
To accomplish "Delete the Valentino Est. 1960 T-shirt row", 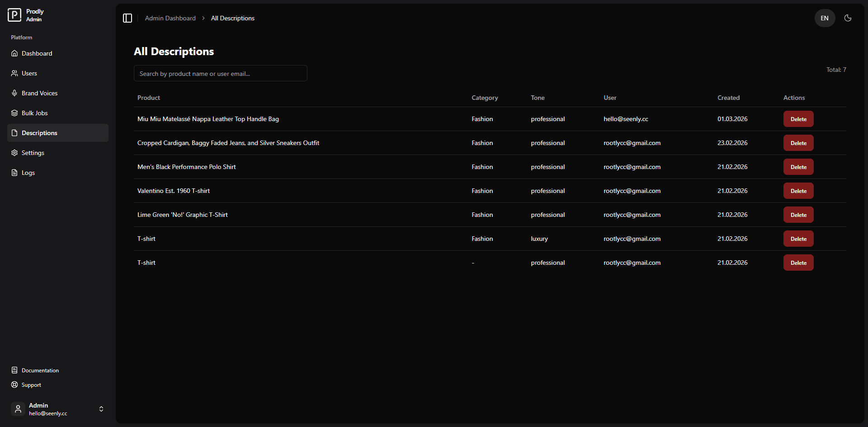I will point(798,191).
